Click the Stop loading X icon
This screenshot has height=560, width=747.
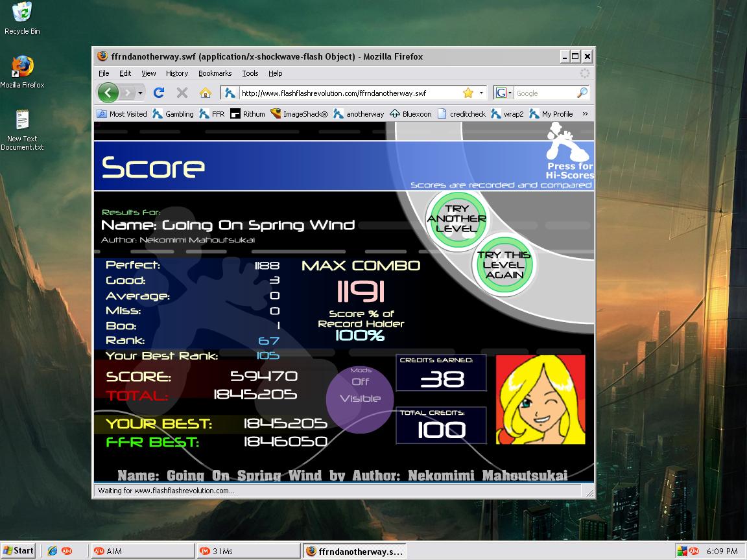tap(182, 93)
